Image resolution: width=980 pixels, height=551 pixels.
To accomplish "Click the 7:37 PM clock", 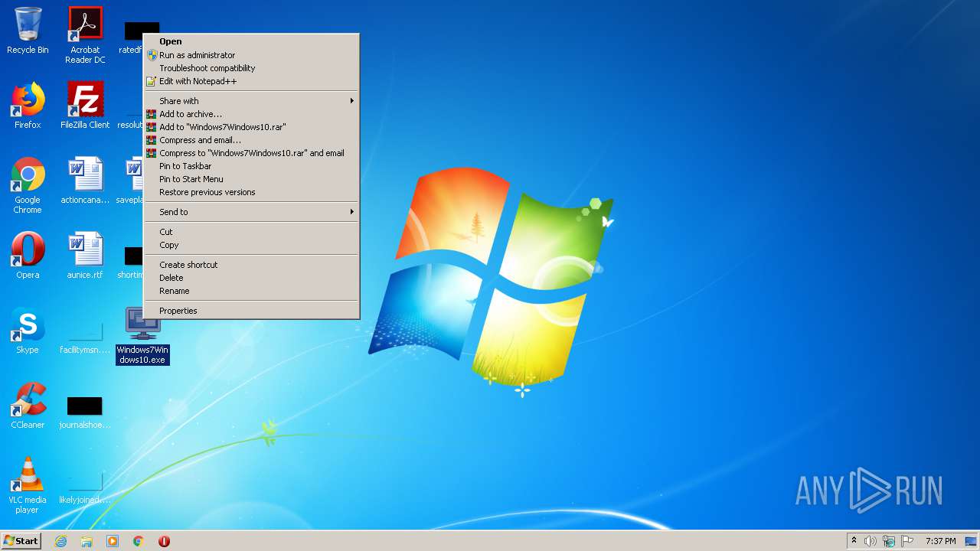I will click(x=940, y=541).
